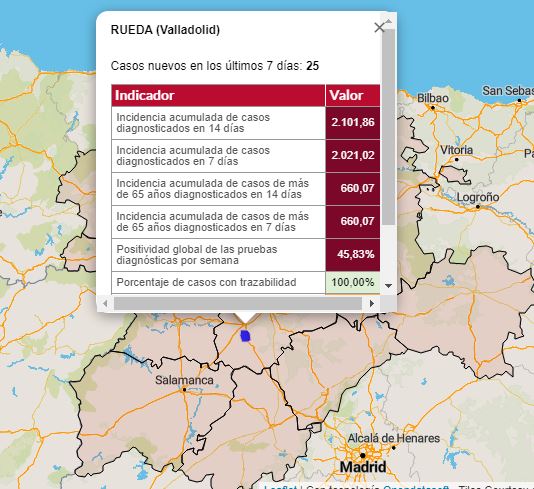Click the vertical scrollbar thumb in popup

click(388, 127)
